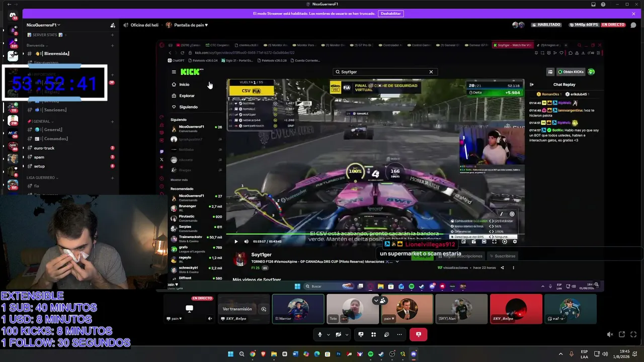Image resolution: width=644 pixels, height=362 pixels.
Task: Select the Toto participant tile
Action: point(353,309)
